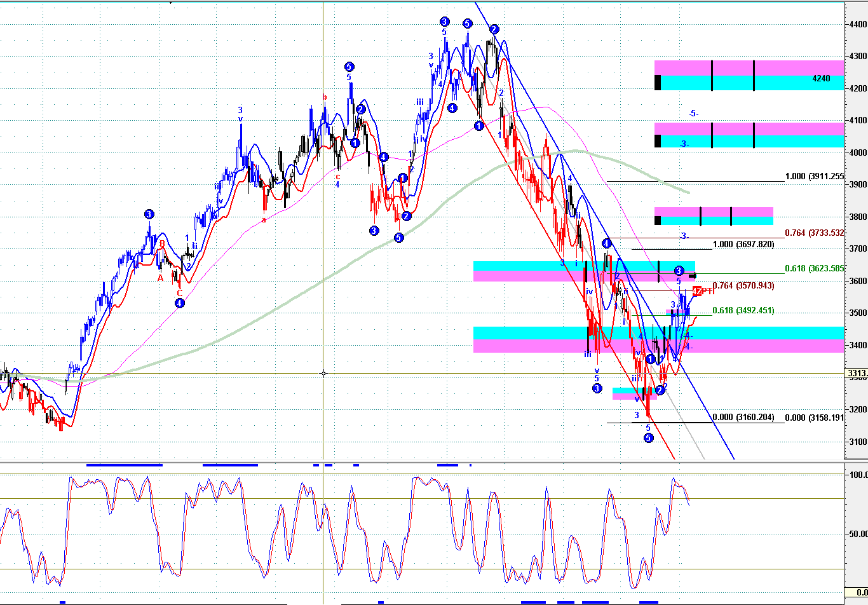Click the 1.000 (3911.255 Fibonacci label
The image size is (868, 605).
[x=815, y=177]
